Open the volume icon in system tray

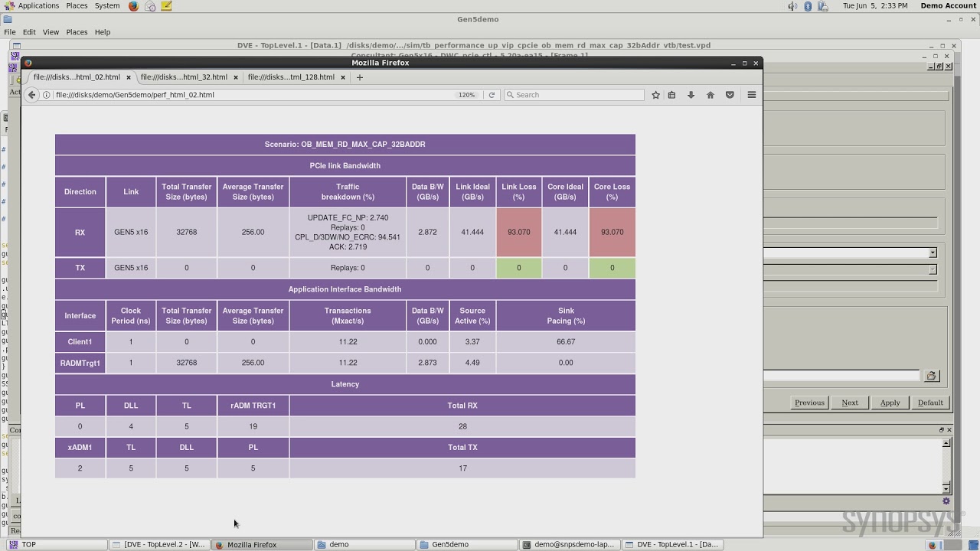(792, 5)
